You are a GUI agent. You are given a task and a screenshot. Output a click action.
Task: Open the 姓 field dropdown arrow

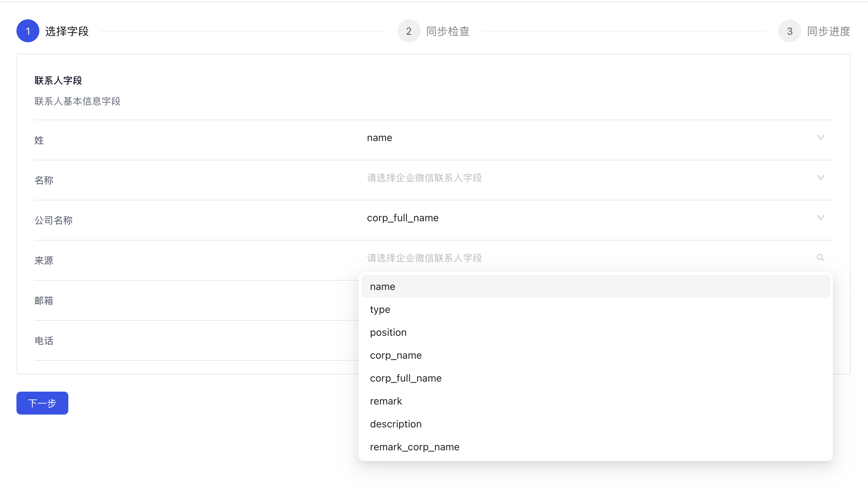tap(820, 137)
